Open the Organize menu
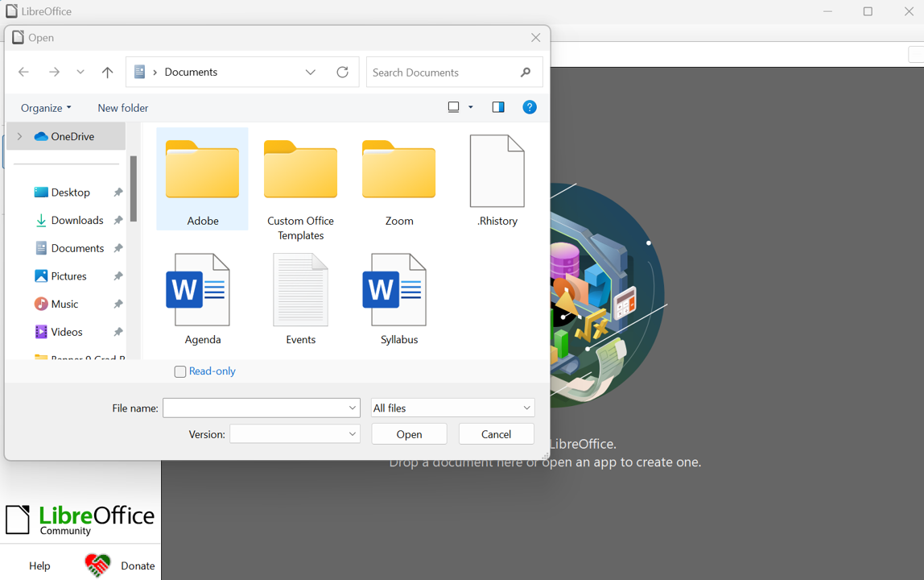924x580 pixels. click(x=44, y=107)
